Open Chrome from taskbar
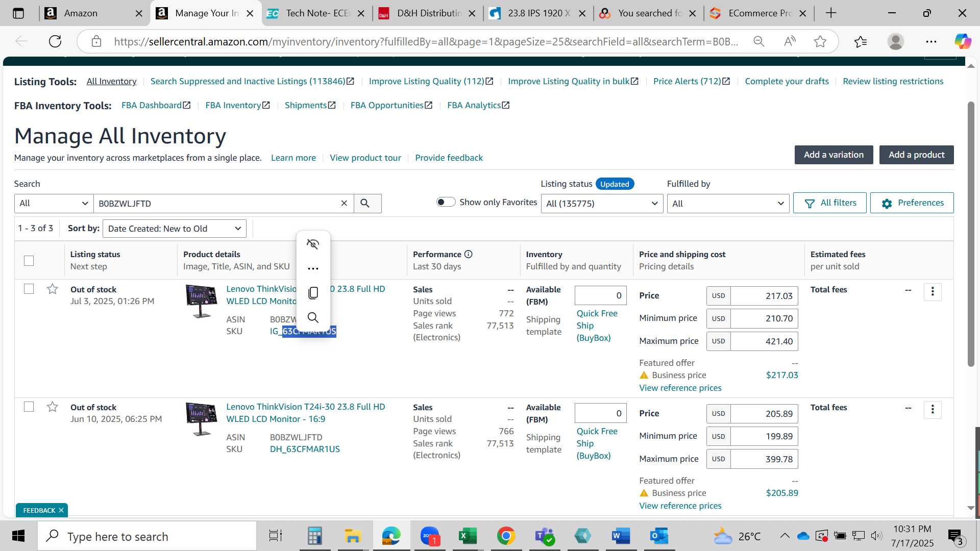The height and width of the screenshot is (551, 980). click(506, 536)
